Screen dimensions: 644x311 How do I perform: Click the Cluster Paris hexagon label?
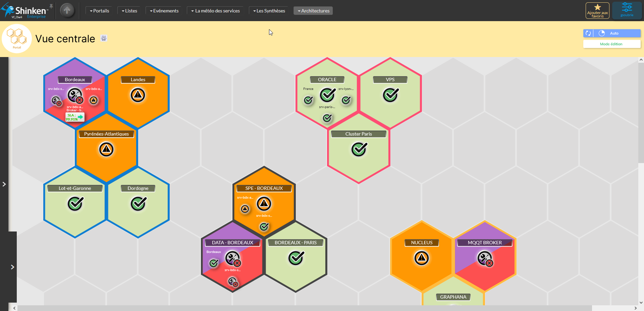[359, 134]
